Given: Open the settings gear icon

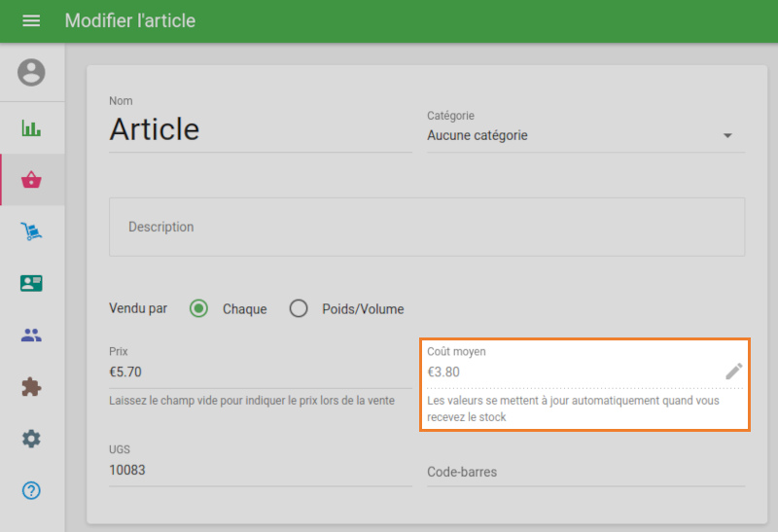Looking at the screenshot, I should coord(32,439).
